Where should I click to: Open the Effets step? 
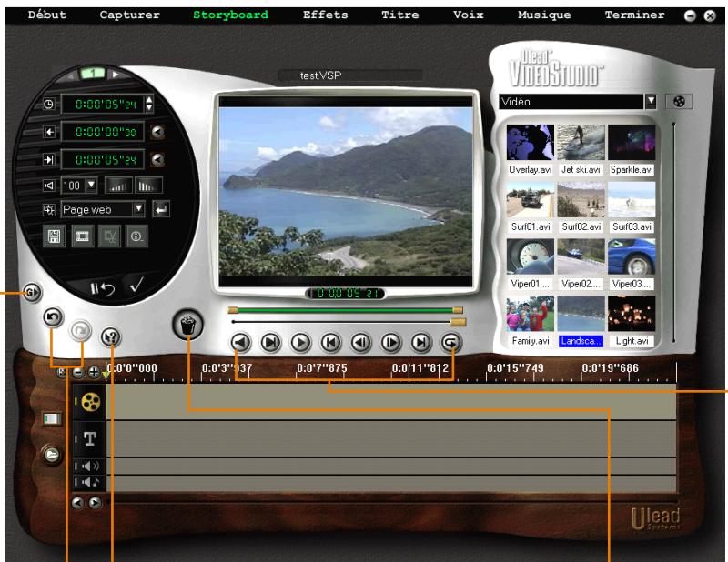pyautogui.click(x=325, y=15)
